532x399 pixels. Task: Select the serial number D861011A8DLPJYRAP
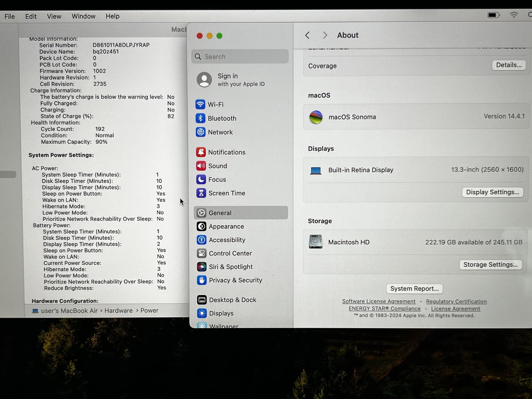pyautogui.click(x=121, y=45)
